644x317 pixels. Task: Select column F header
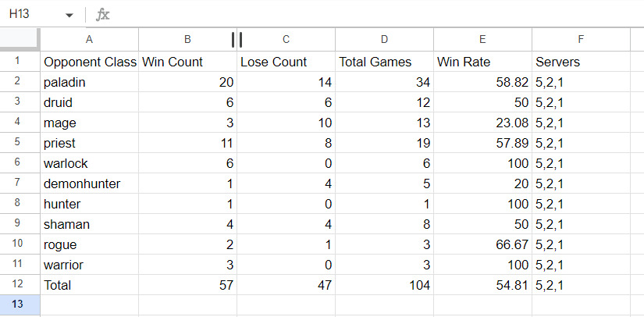pos(581,39)
